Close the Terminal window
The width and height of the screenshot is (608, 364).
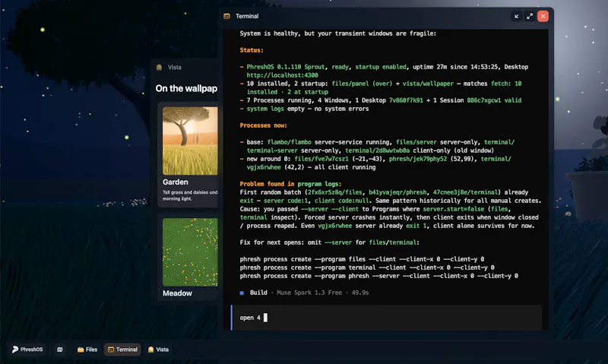pyautogui.click(x=543, y=16)
